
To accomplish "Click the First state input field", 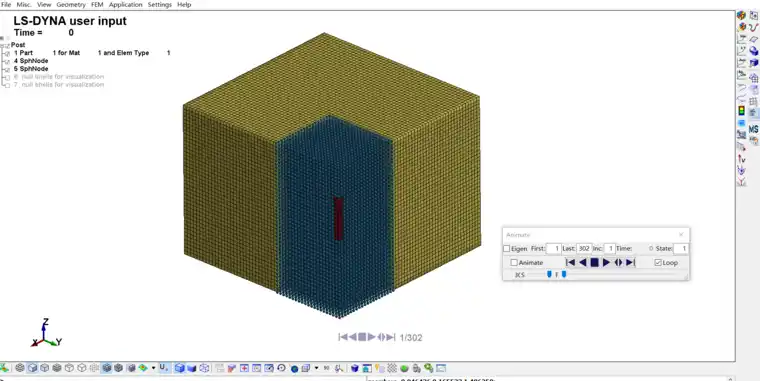I will coord(554,249).
